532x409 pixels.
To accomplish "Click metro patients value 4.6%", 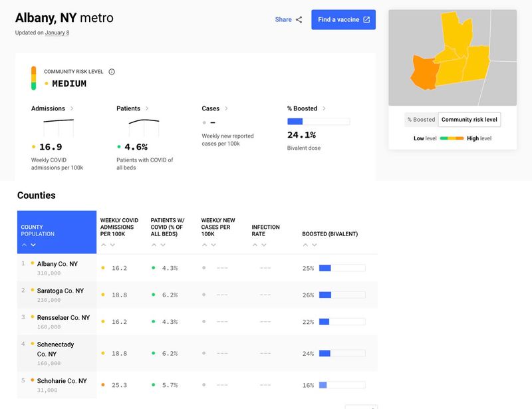I will [136, 147].
